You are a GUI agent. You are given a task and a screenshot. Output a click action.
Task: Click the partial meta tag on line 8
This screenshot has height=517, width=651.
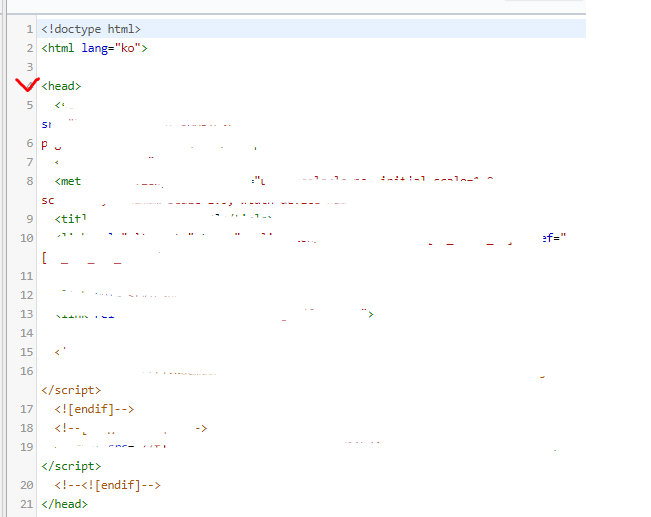(68, 181)
